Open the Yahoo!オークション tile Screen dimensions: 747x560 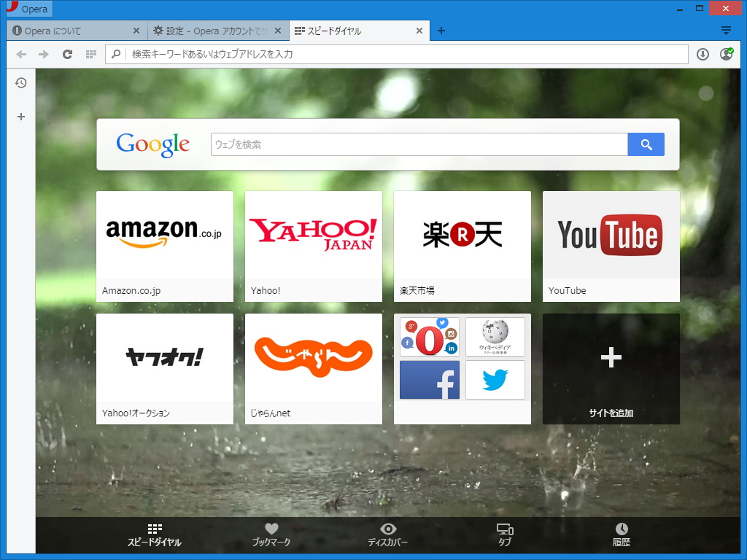pos(165,368)
